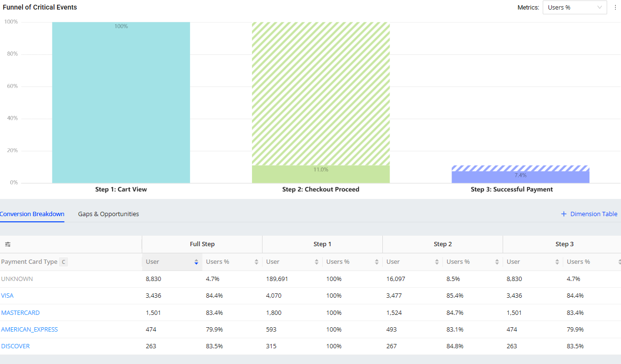Click the AMERICAN_EXPRESS link
Image resolution: width=621 pixels, height=364 pixels.
(30, 330)
